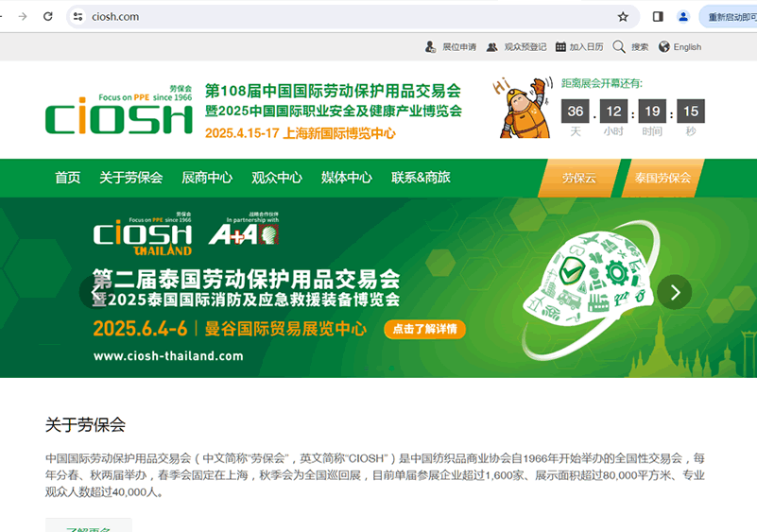This screenshot has width=757, height=532.
Task: Open the 观众中心 menu item
Action: click(x=277, y=178)
